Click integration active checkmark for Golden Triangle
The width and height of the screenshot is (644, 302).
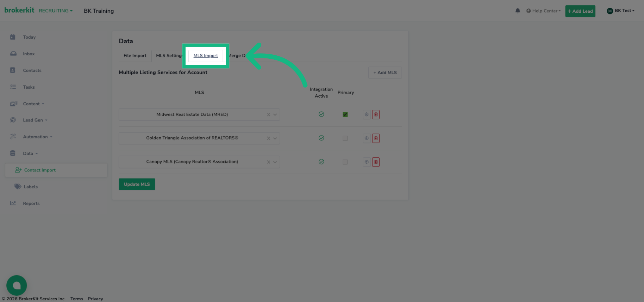[321, 138]
